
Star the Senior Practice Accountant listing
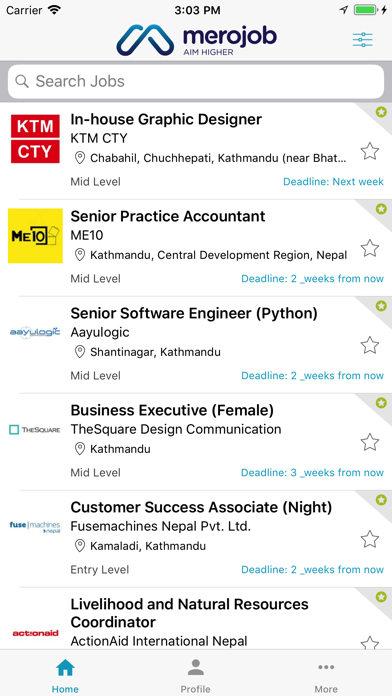point(370,248)
